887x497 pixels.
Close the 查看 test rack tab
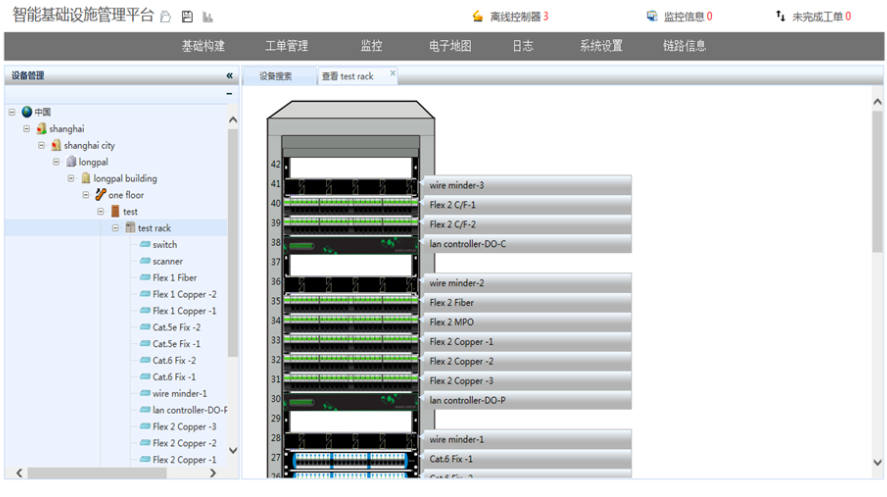click(x=392, y=73)
